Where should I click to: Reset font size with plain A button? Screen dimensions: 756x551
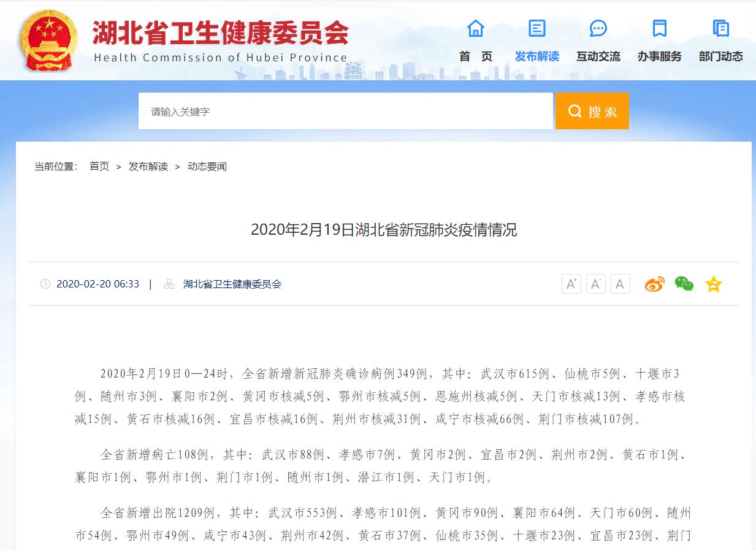click(x=620, y=284)
